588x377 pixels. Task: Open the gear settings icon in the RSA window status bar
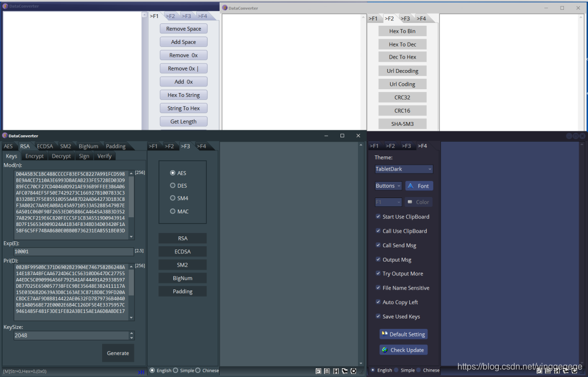click(353, 370)
